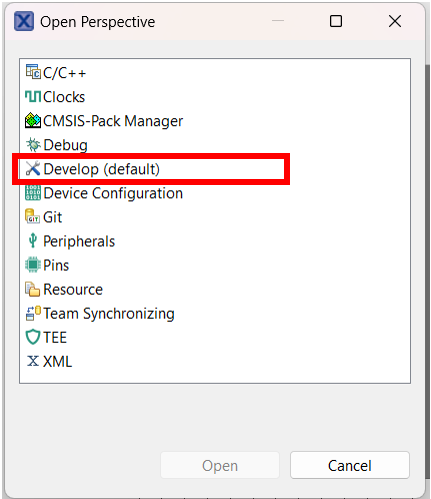Select Team Synchronizing from the list
The width and height of the screenshot is (431, 499).
click(100, 313)
